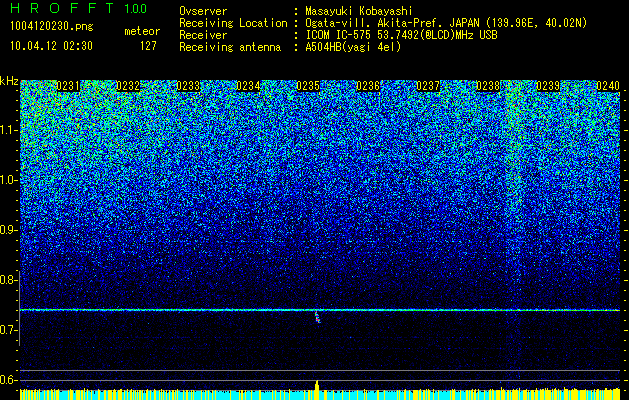Click the observer name Masayuki Kobayashi
The height and width of the screenshot is (400, 629).
[358, 11]
